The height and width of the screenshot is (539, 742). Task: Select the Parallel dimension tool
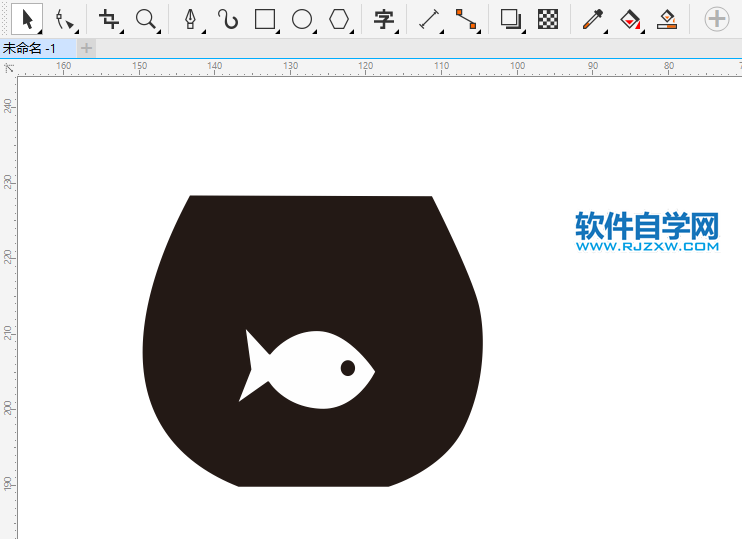429,19
